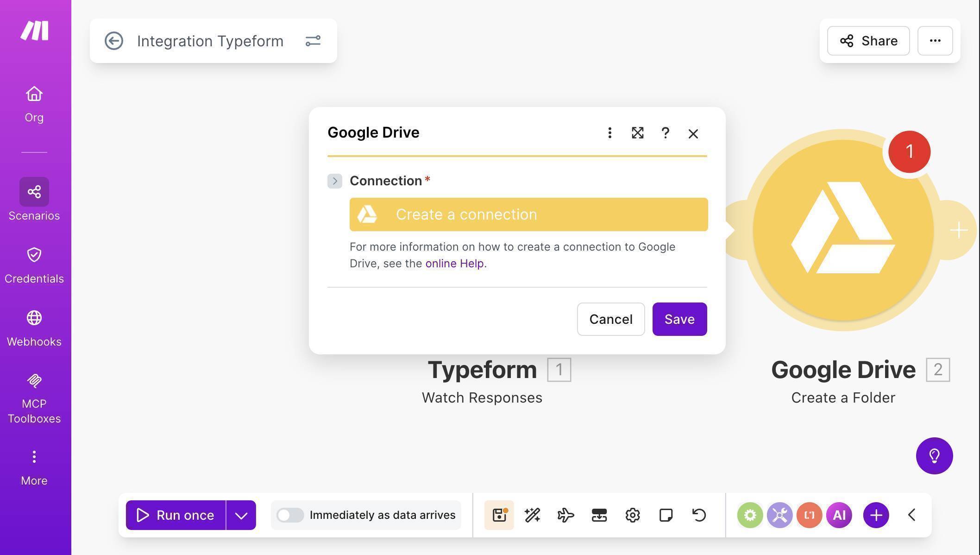
Task: Open the ellipsis menu beside Share
Action: 935,41
